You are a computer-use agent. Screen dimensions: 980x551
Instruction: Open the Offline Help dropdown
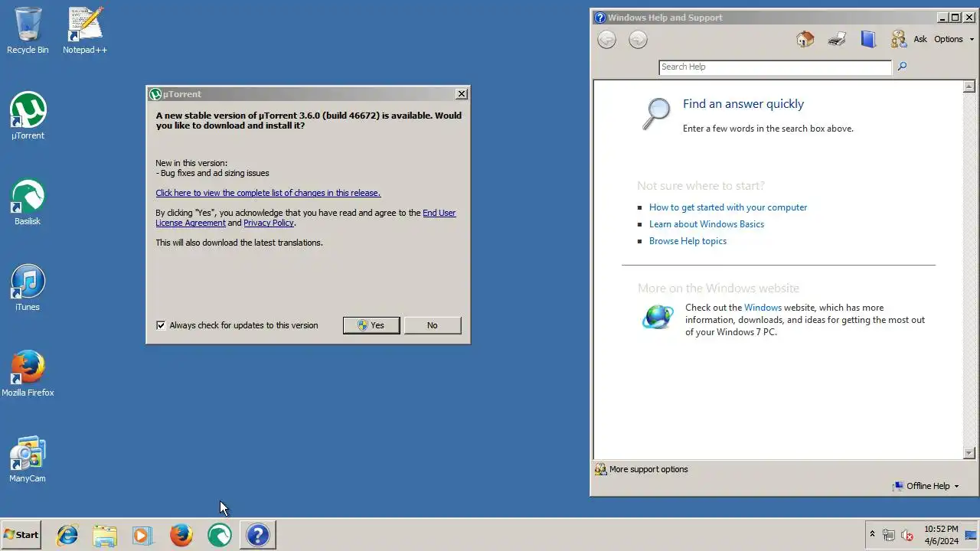tap(926, 486)
